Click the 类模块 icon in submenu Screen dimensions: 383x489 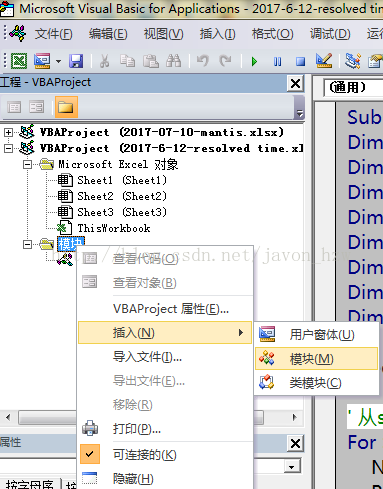tap(267, 382)
